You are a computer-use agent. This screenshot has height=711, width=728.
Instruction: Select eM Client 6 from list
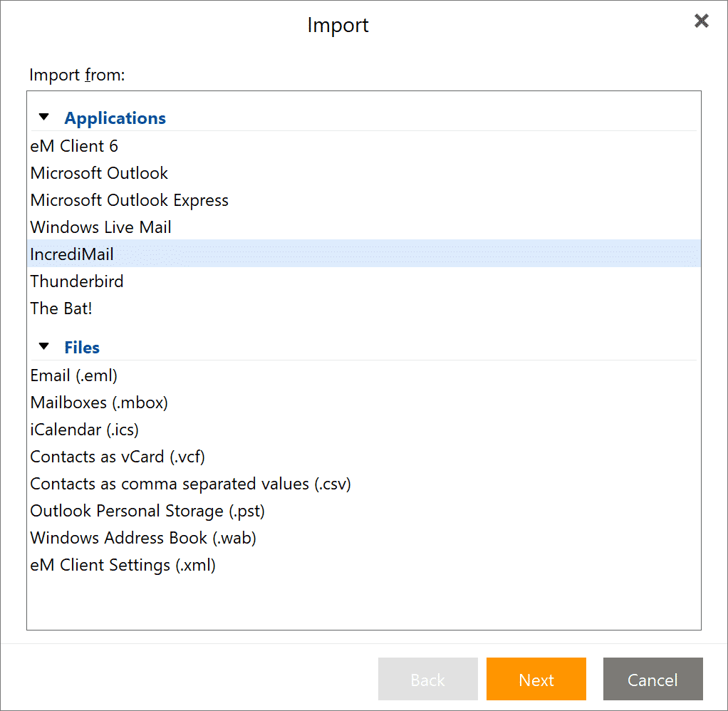(364, 146)
